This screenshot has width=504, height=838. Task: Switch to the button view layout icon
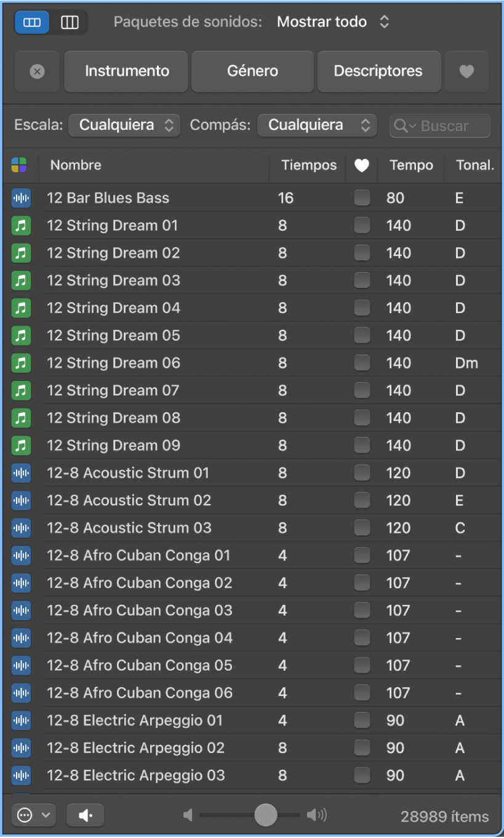tap(31, 22)
